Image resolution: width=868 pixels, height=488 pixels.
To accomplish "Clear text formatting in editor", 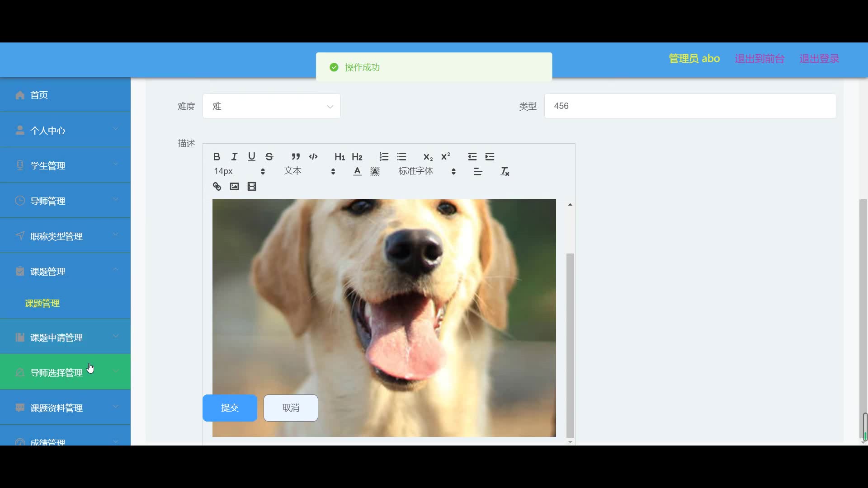I will [505, 172].
